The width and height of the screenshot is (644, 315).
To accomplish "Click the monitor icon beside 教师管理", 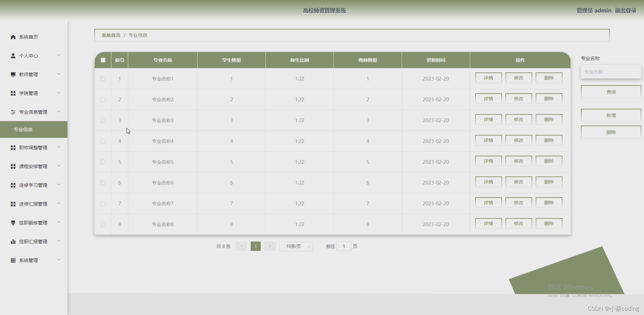I will 13,74.
